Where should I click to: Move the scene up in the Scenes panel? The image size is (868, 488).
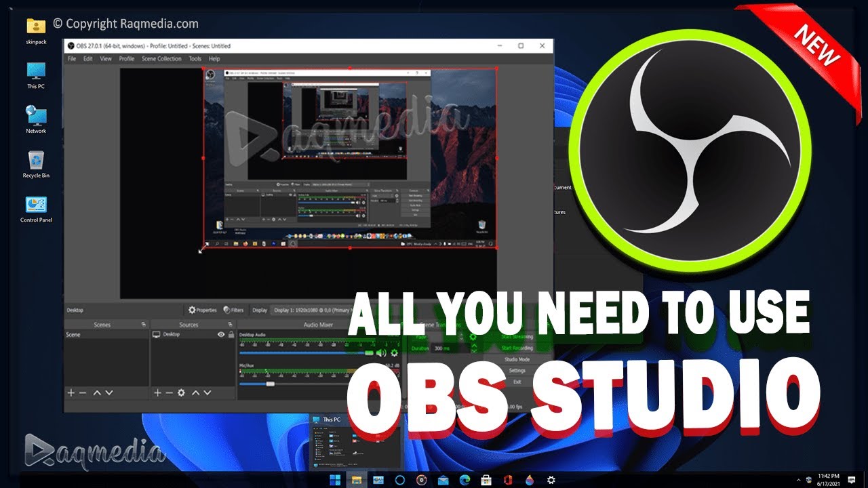(97, 392)
